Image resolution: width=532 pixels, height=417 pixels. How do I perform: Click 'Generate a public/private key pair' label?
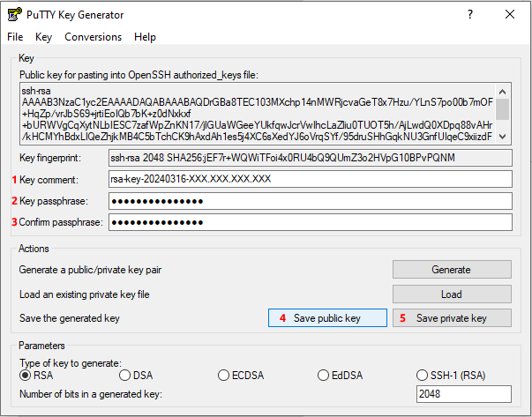coord(90,270)
